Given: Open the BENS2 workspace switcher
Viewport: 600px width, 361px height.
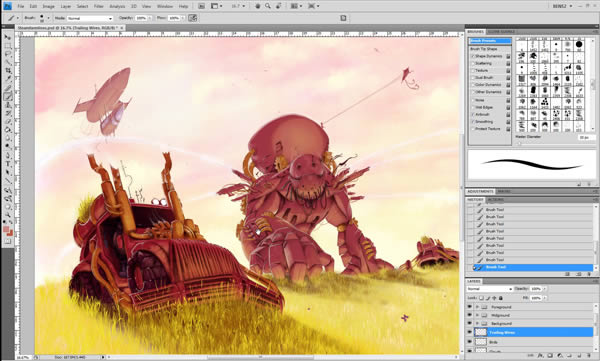Looking at the screenshot, I should point(562,6).
